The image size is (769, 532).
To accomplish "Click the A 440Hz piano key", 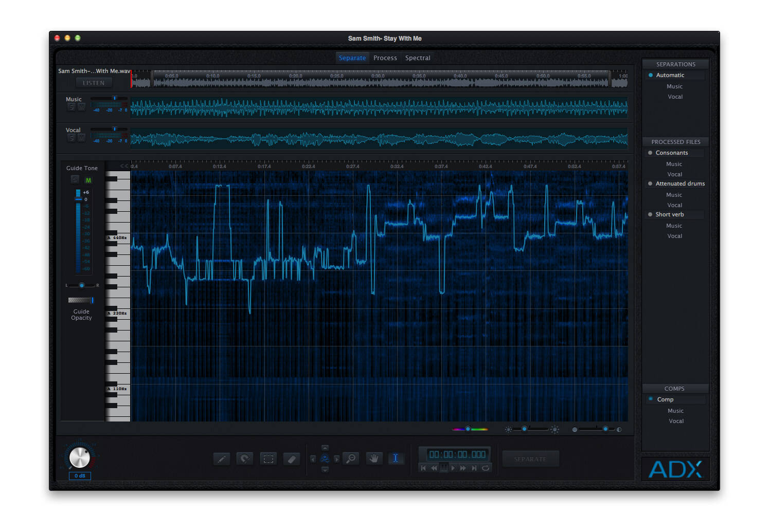I will click(117, 238).
